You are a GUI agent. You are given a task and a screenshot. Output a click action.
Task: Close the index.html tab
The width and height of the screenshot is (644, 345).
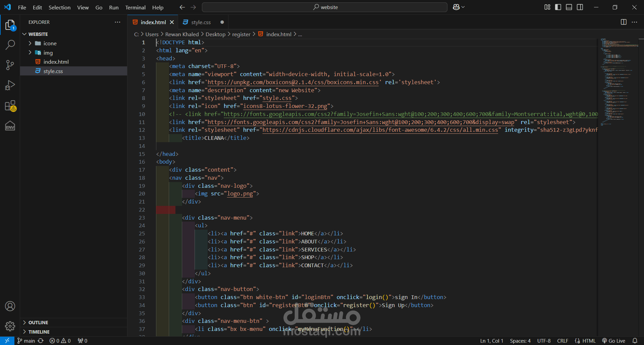[x=172, y=22]
